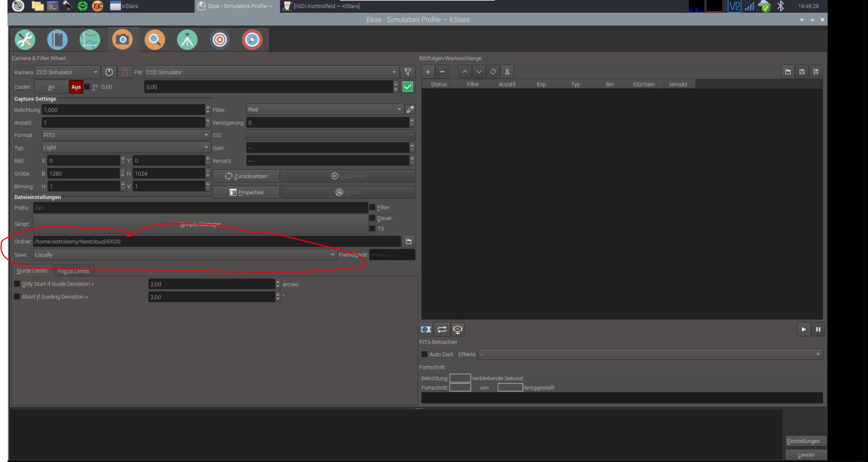Reset job status with circular arrows icon
868x462 pixels.
[x=493, y=72]
